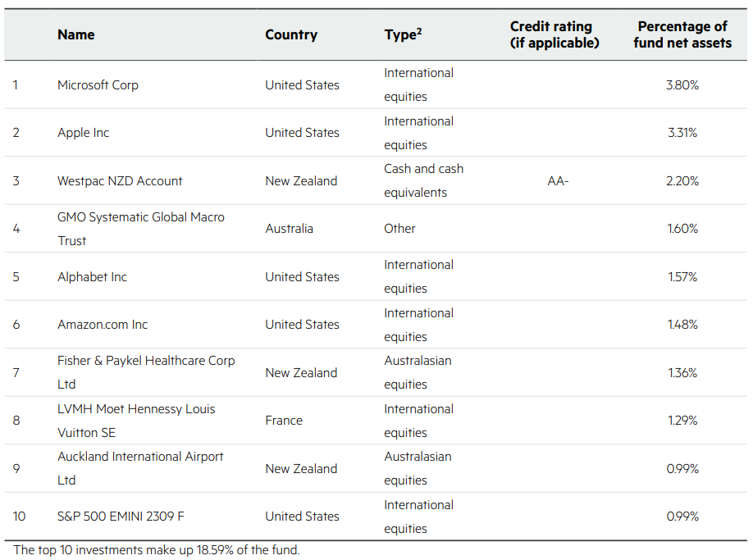The width and height of the screenshot is (753, 560).
Task: Click the Name column header
Action: tap(75, 34)
